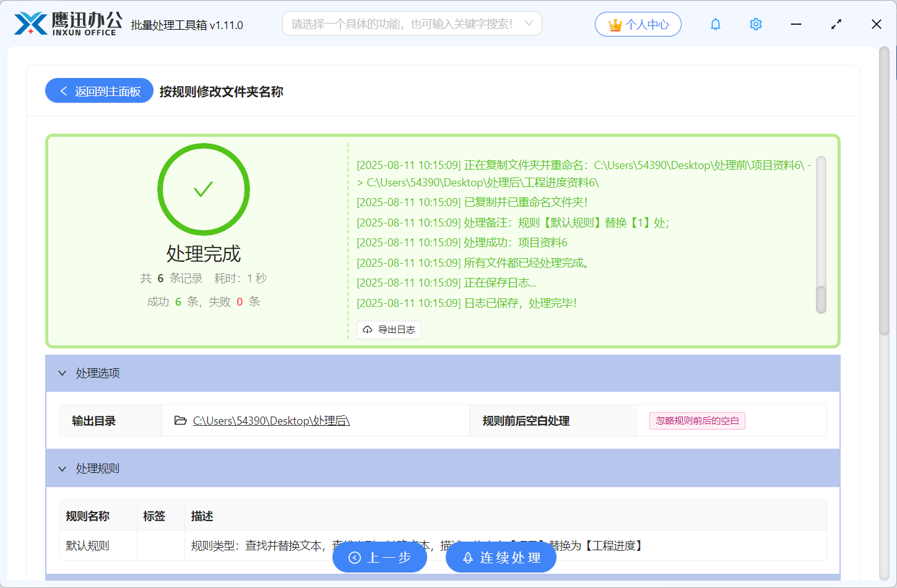This screenshot has width=897, height=588.
Task: Click the 规则名称 column header
Action: click(98, 516)
